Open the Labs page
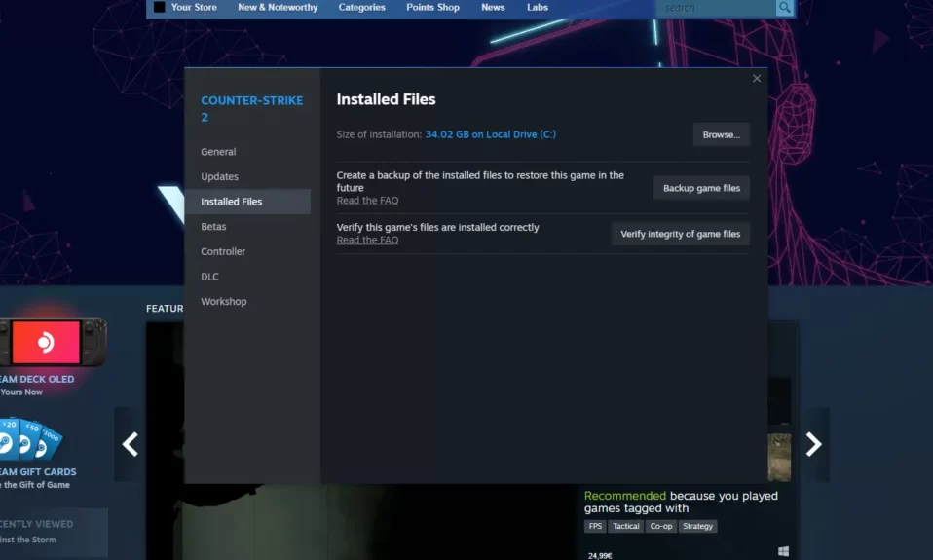 coord(538,7)
